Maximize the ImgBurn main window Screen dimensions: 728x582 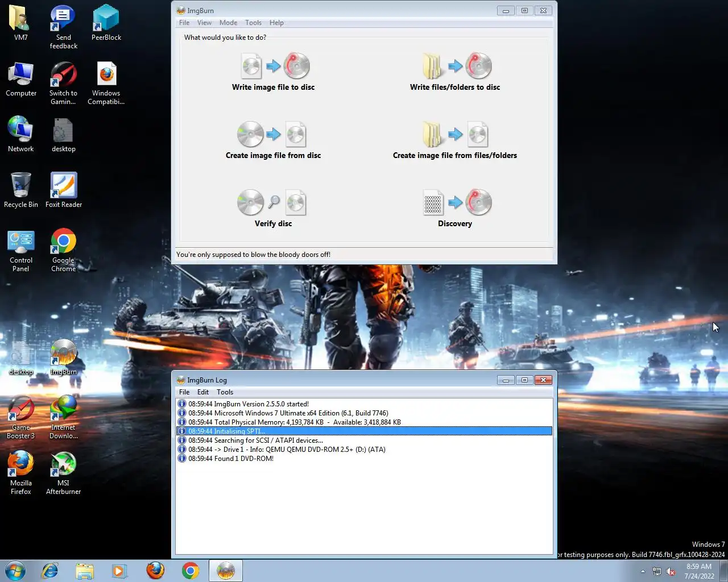pos(524,11)
